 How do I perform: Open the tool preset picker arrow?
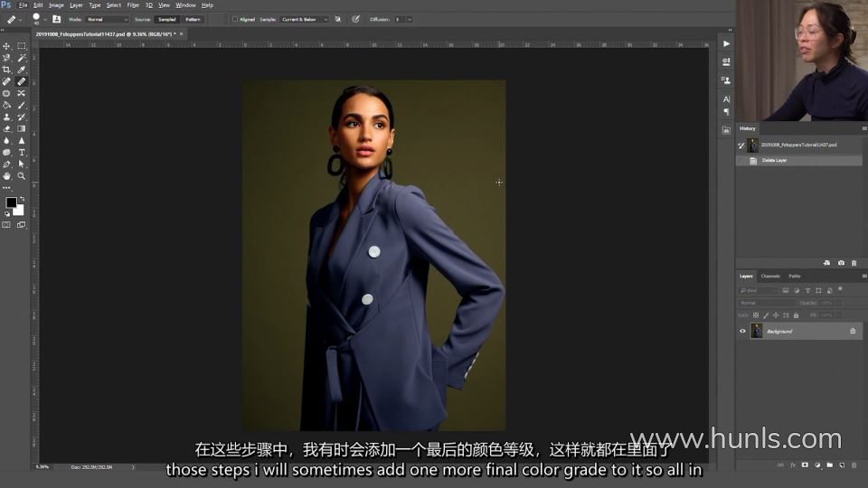pyautogui.click(x=21, y=19)
